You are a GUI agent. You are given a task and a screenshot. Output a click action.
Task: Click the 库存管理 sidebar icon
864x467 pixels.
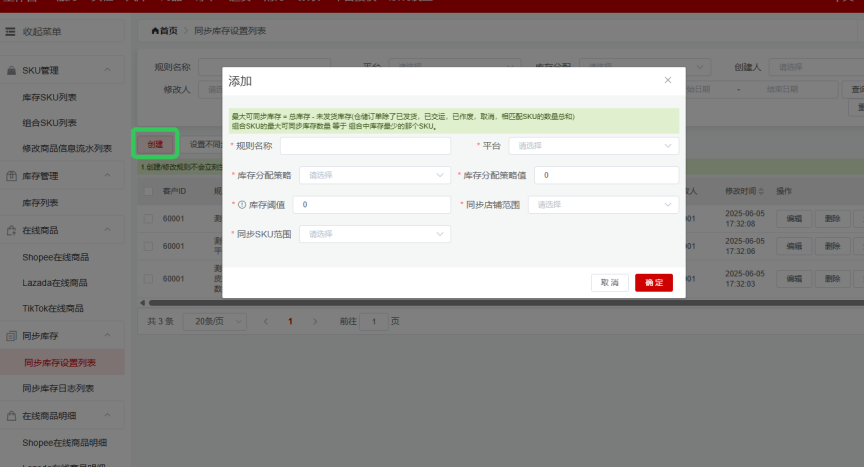[x=12, y=176]
